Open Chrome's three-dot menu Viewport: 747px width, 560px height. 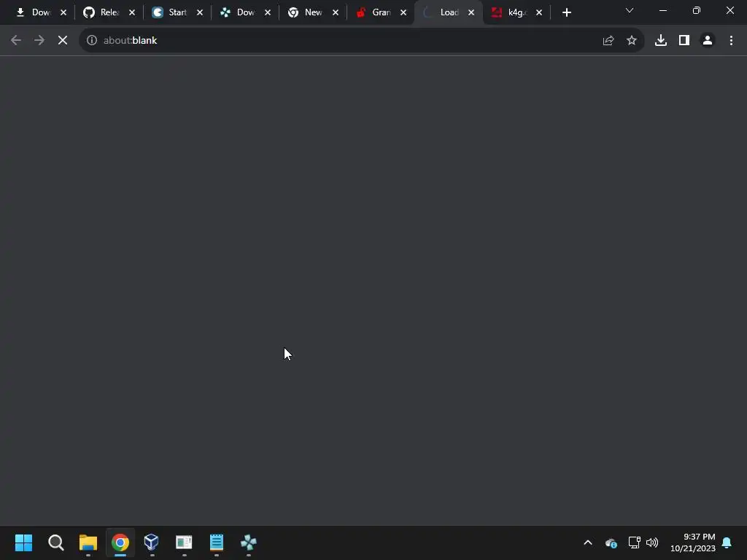[x=731, y=41]
